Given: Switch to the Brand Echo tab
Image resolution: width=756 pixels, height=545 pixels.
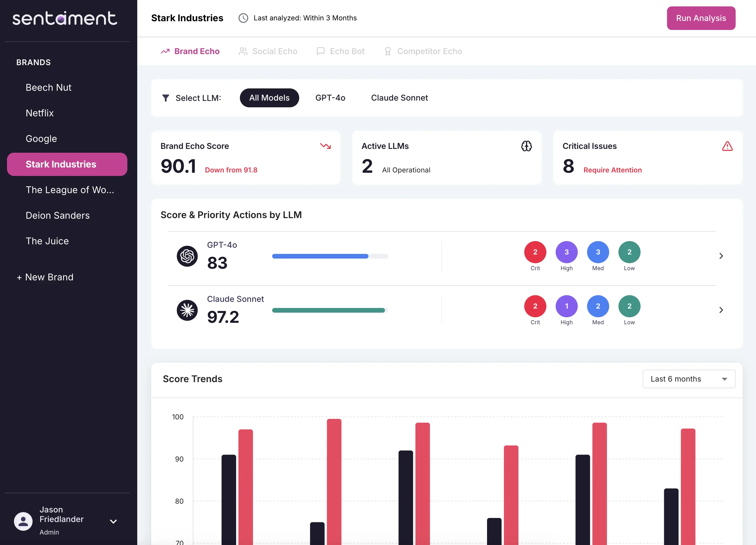Looking at the screenshot, I should tap(190, 51).
